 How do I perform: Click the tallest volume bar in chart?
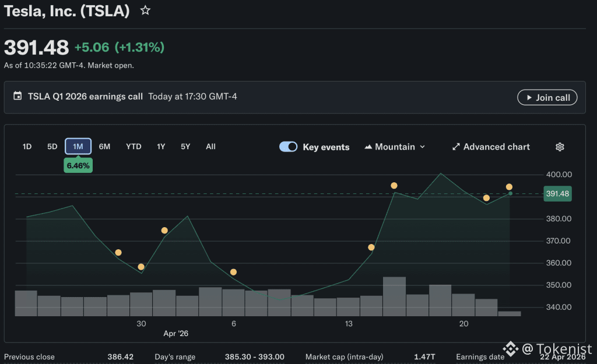[x=394, y=296]
